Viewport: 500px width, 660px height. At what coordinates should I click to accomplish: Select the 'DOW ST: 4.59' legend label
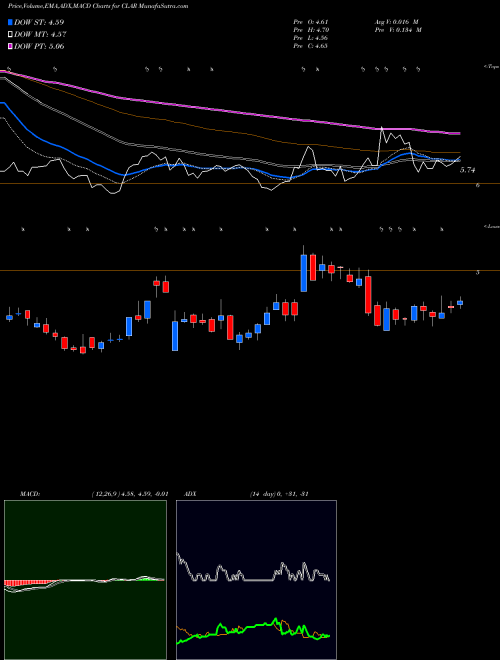point(39,22)
